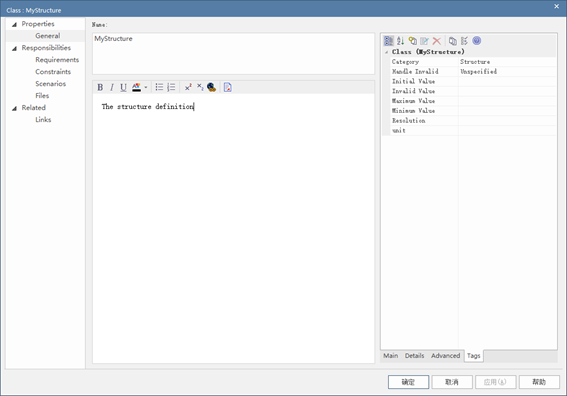This screenshot has height=396, width=567.
Task: Switch to the Advanced tab
Action: [446, 356]
